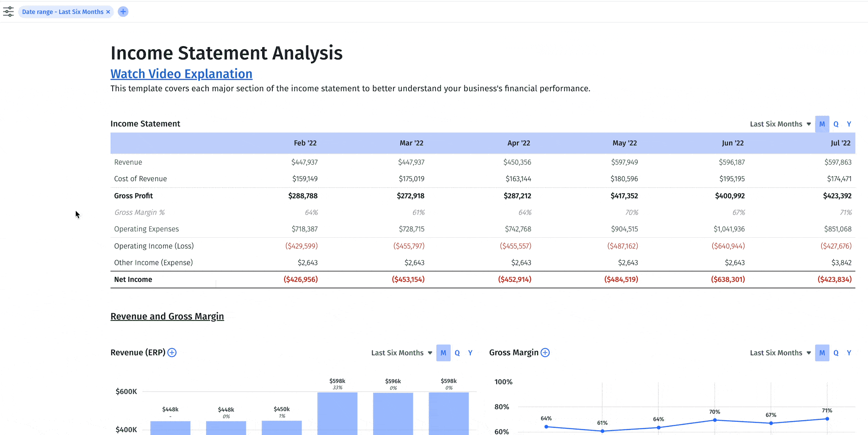Select the Mar '22 column header
Viewport: 868px width, 435px height.
tap(411, 143)
